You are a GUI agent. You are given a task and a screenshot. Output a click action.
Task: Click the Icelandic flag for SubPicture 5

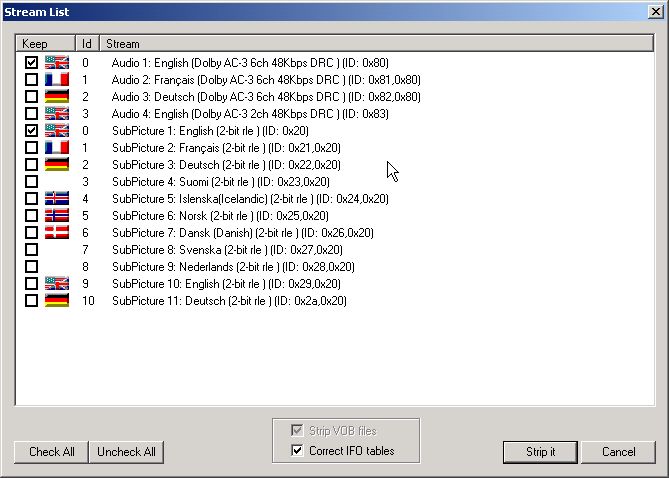click(57, 198)
